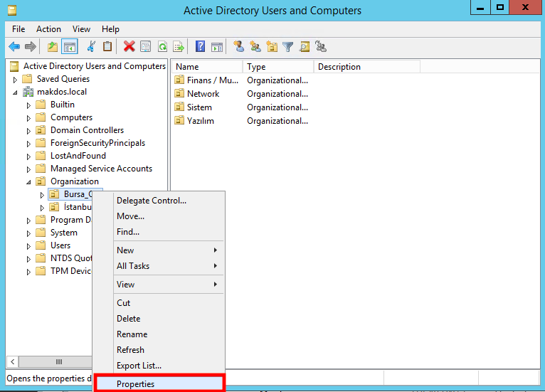Open the Action menu
The height and width of the screenshot is (392, 545).
[48, 29]
